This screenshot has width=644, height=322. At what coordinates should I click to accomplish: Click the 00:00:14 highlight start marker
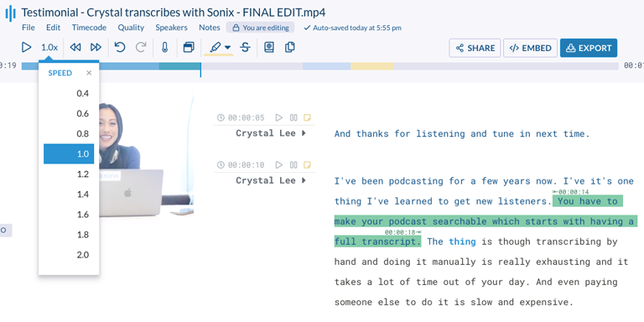(571, 192)
